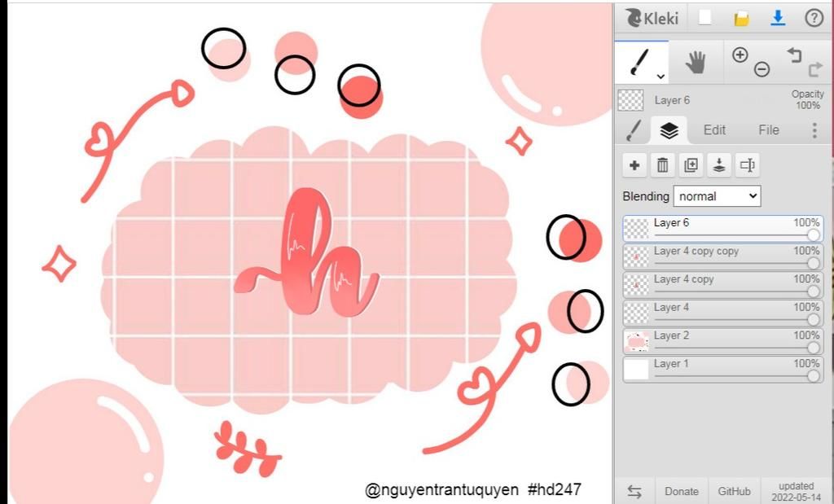The image size is (834, 504).
Task: Click the Layer 4 opacity slider handle
Action: pyautogui.click(x=814, y=319)
